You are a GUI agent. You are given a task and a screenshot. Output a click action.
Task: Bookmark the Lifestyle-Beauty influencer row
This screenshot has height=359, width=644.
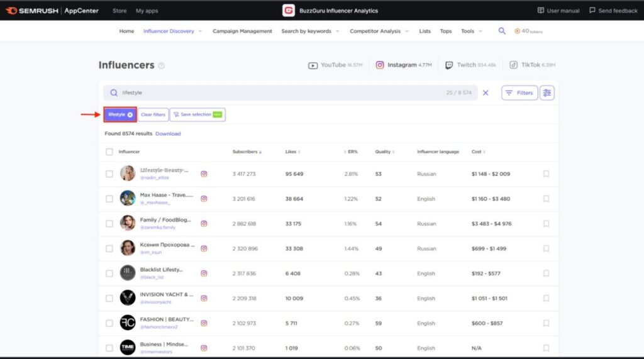547,174
